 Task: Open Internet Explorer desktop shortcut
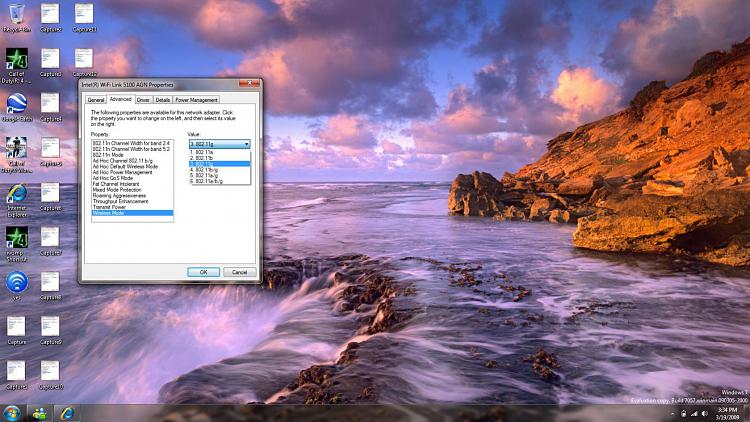17,200
